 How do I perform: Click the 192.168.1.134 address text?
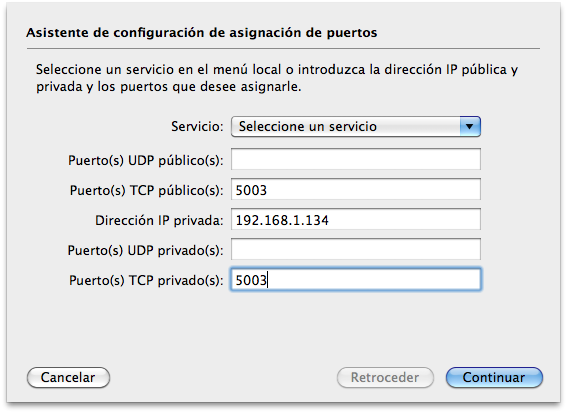282,220
